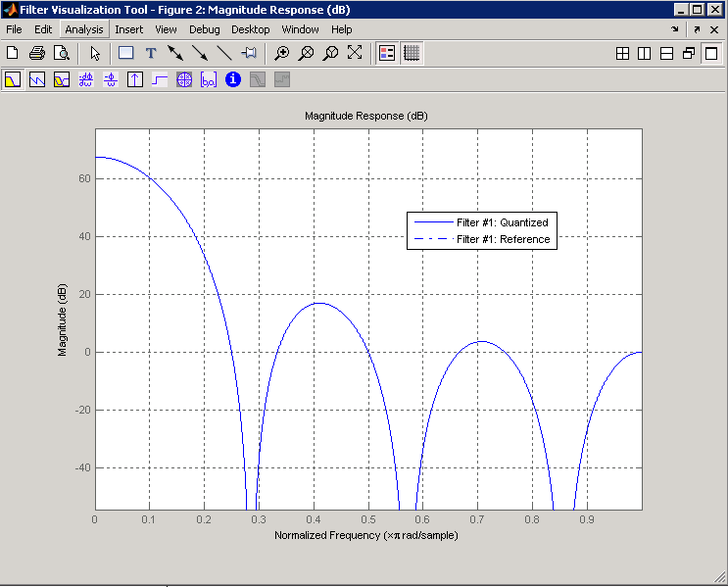This screenshot has height=587, width=728.
Task: Expand the Insert menu
Action: pyautogui.click(x=128, y=29)
